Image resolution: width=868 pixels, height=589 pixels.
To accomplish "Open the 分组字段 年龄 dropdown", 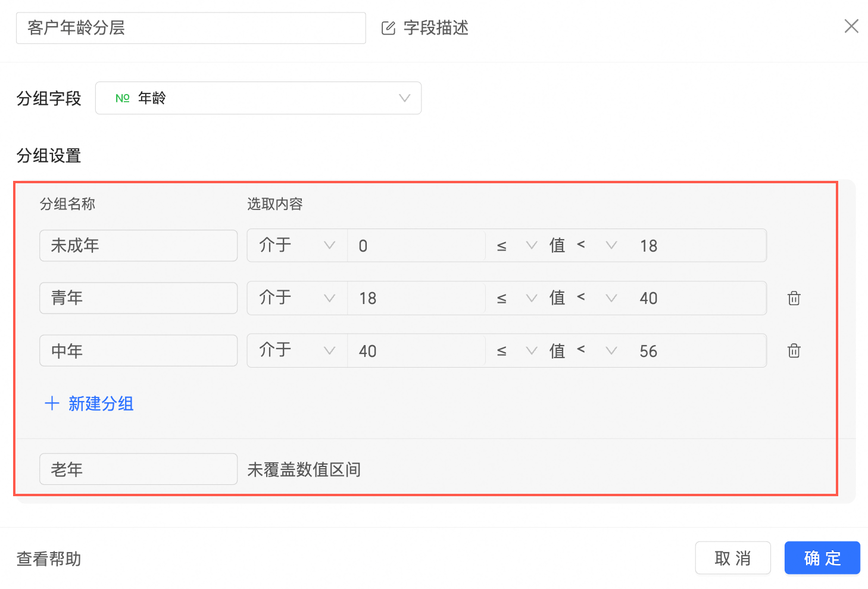I will pyautogui.click(x=258, y=98).
